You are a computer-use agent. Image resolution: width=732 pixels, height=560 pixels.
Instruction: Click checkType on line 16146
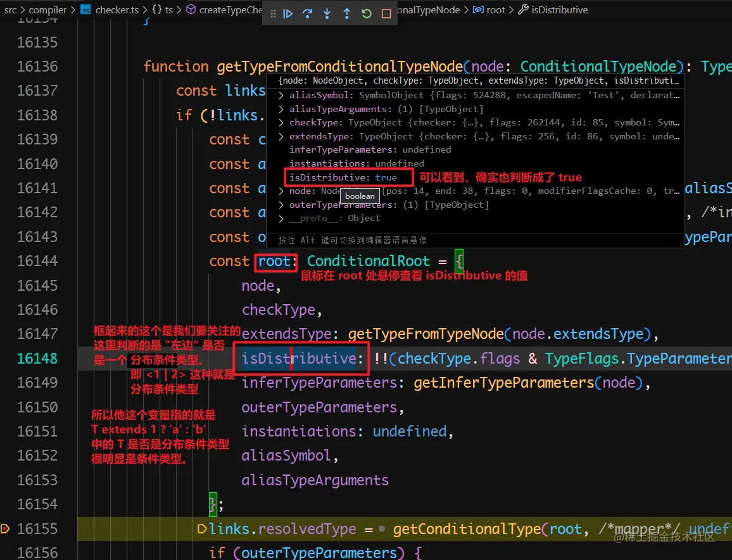[278, 310]
